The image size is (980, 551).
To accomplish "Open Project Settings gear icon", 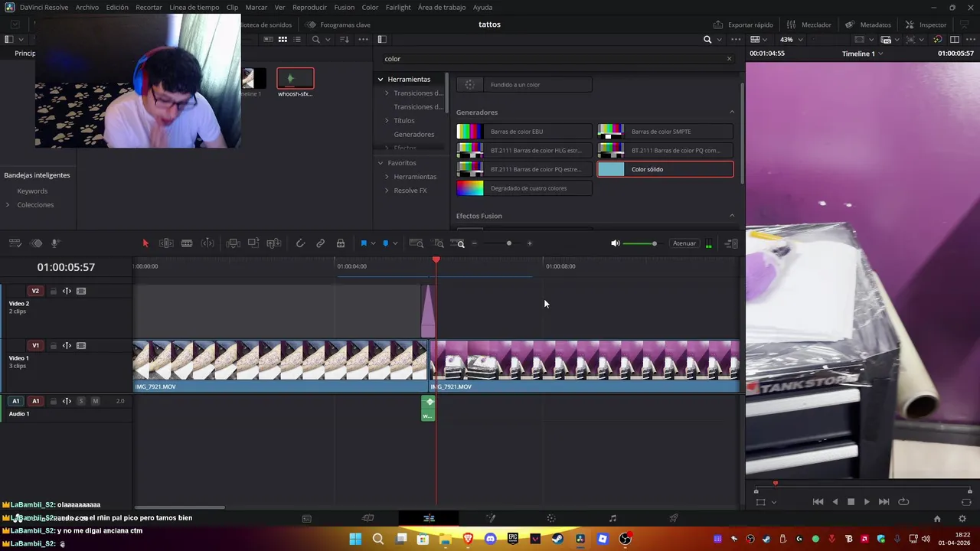I will tap(962, 518).
